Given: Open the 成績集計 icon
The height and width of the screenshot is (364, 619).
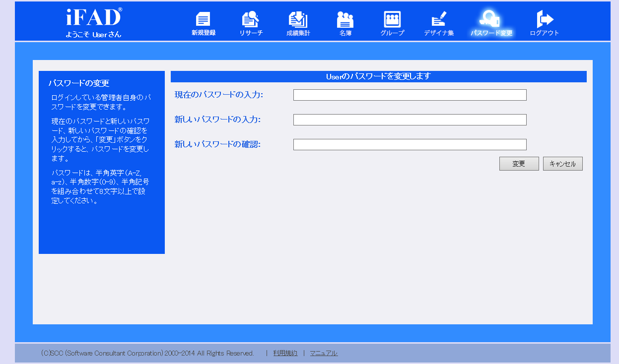Looking at the screenshot, I should (298, 19).
